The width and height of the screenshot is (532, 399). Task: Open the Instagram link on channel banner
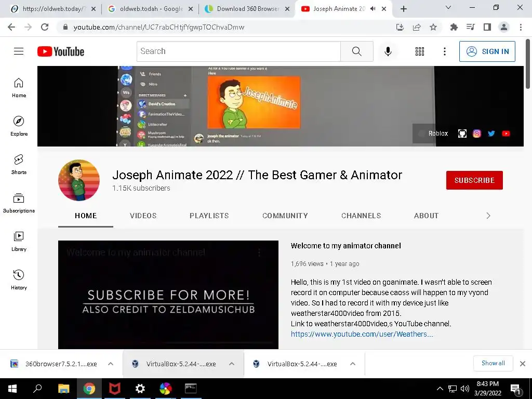(x=477, y=134)
